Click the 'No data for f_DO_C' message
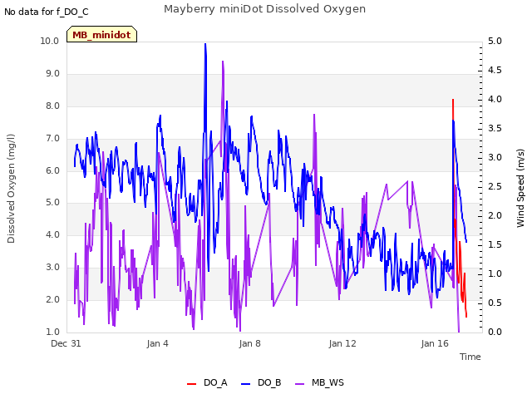This screenshot has width=532, height=399. (47, 12)
